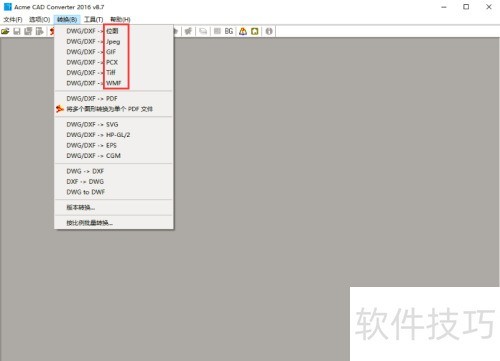
Task: Click the Save floppy disk icon
Action: [x=17, y=31]
